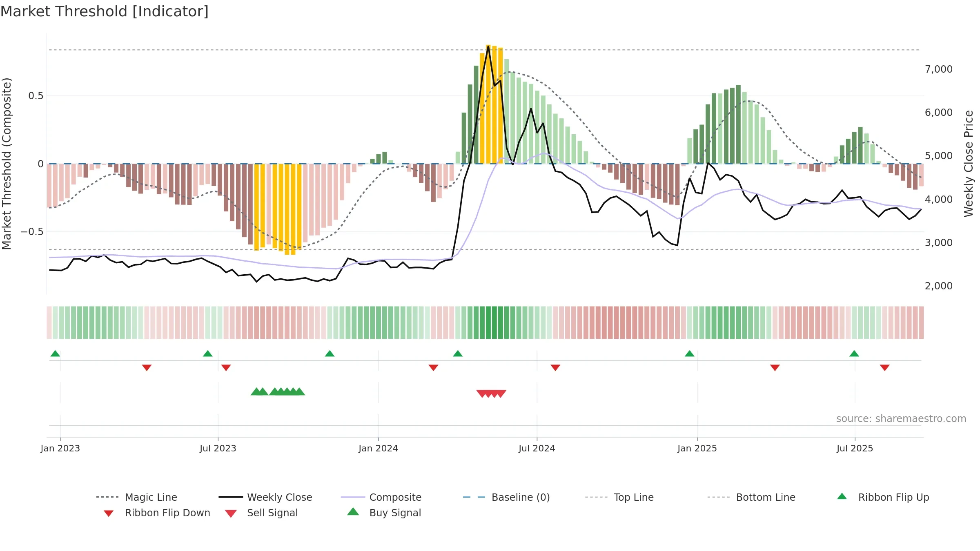980x551 pixels.
Task: Click the rightmost red Sell Signal triangle
Action: [501, 394]
